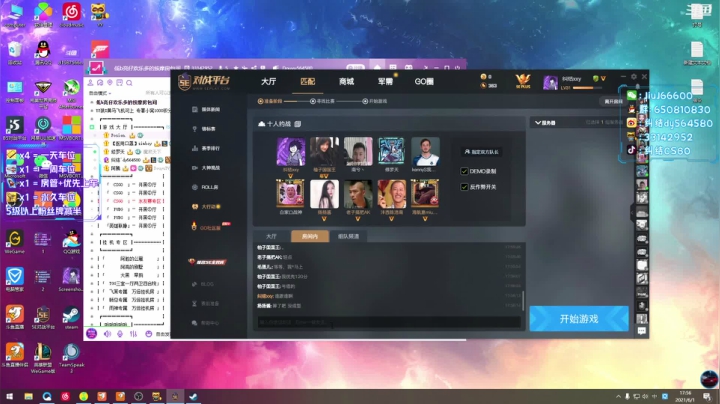The width and height of the screenshot is (720, 404).
Task: Click kenny's avatar in the top team row
Action: (x=425, y=152)
